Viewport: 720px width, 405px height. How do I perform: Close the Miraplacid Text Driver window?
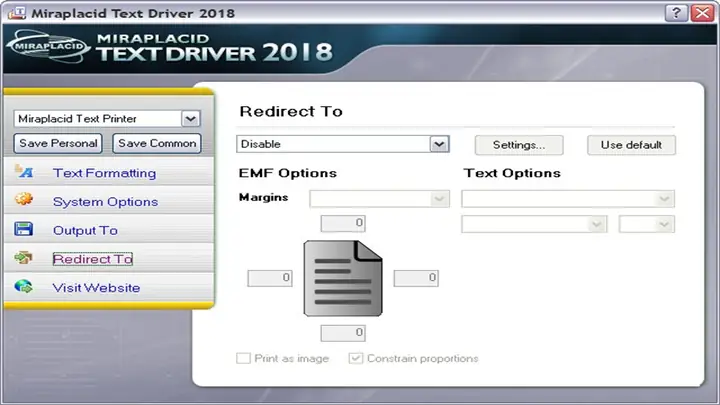pos(703,13)
